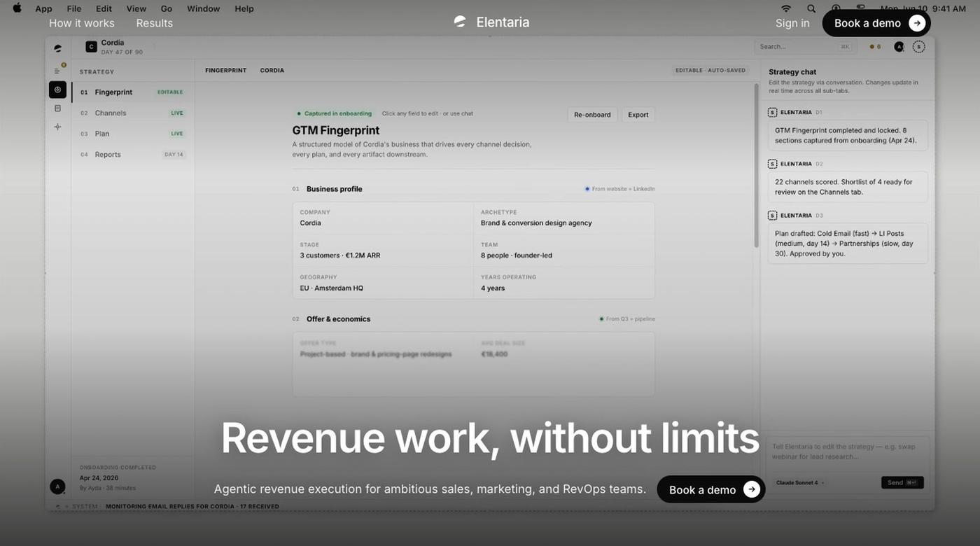
Task: Click the CORDIA breadcrumb tab
Action: point(272,71)
